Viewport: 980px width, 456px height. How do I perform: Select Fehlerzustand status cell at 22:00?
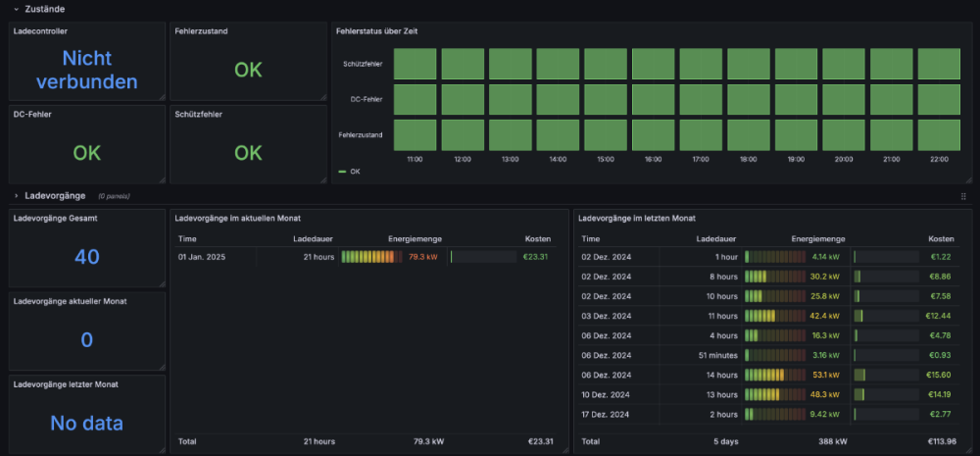click(939, 133)
